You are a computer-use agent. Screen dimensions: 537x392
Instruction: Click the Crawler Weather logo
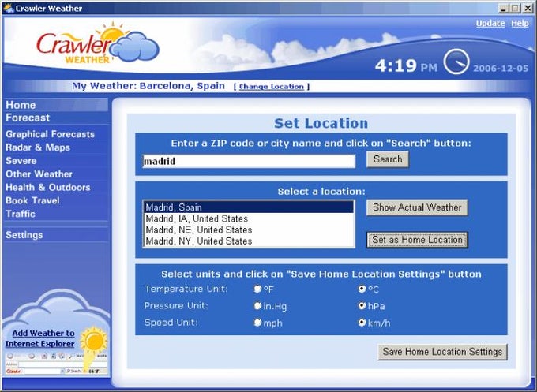point(98,44)
